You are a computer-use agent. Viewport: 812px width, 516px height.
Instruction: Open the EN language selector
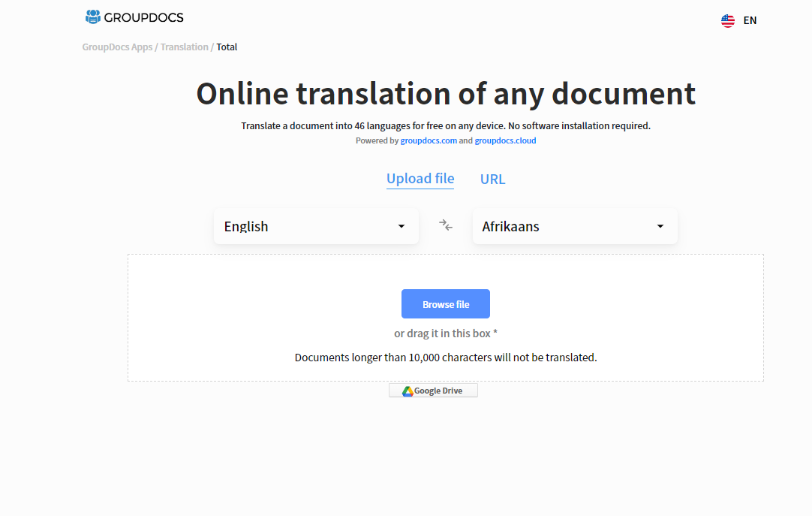coord(750,20)
